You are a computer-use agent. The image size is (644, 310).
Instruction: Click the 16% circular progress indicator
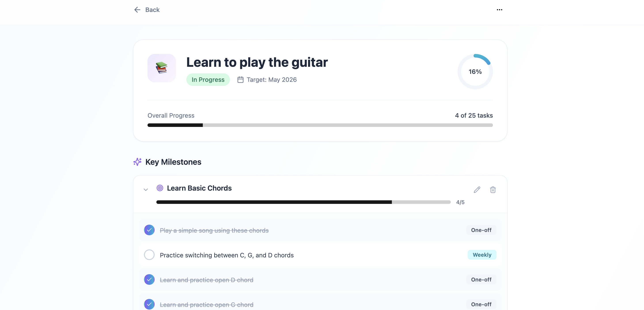coord(475,72)
